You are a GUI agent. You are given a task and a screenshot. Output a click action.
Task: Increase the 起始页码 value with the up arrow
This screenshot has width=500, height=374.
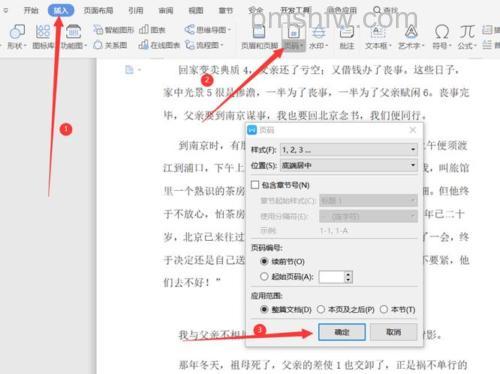coord(348,274)
